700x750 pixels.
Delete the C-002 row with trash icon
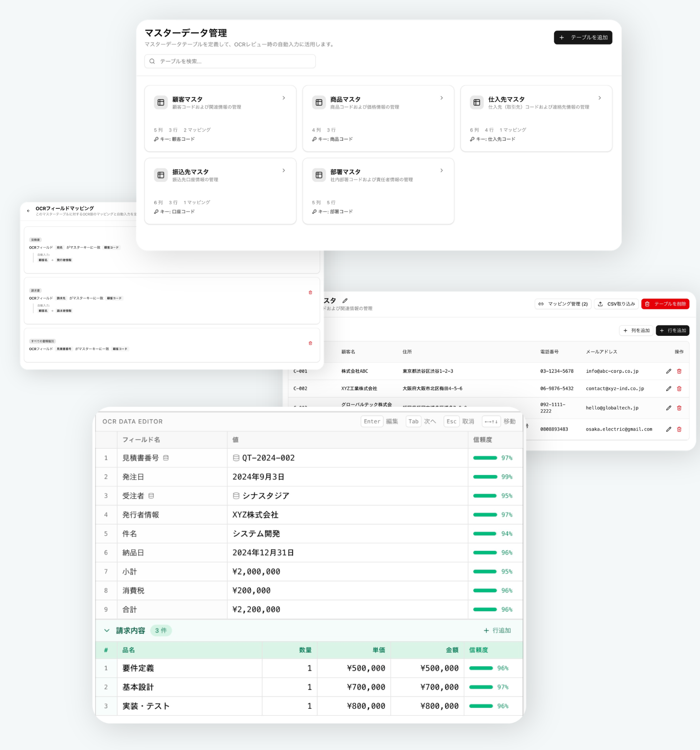click(679, 389)
